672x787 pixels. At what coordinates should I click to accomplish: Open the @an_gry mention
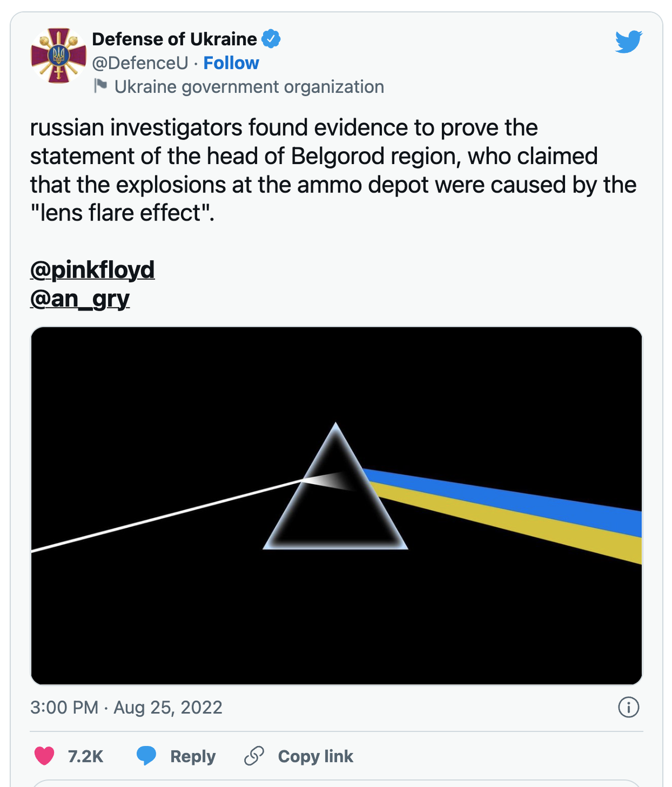pyautogui.click(x=80, y=299)
